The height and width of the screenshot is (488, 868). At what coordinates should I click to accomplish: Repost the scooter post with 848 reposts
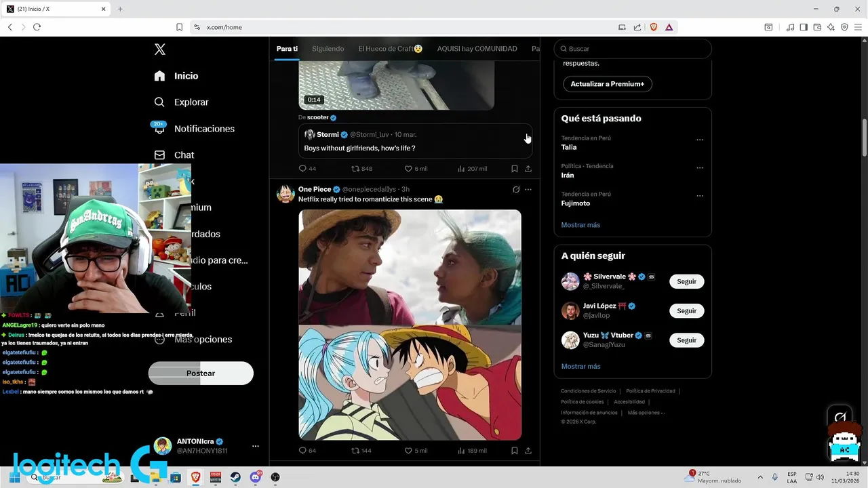(x=361, y=169)
